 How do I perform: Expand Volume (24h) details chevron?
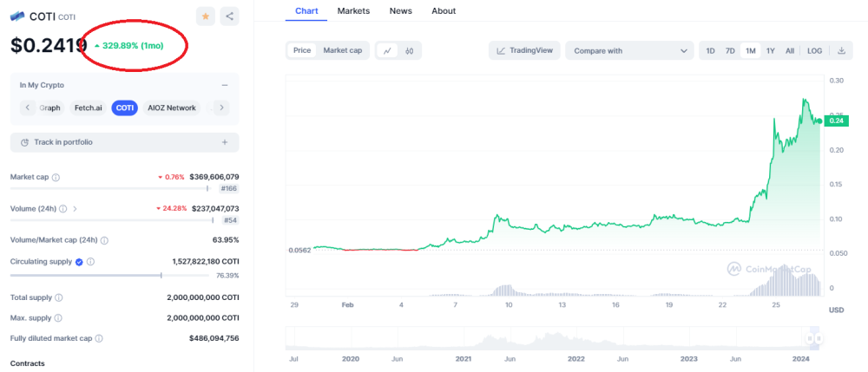pyautogui.click(x=75, y=209)
